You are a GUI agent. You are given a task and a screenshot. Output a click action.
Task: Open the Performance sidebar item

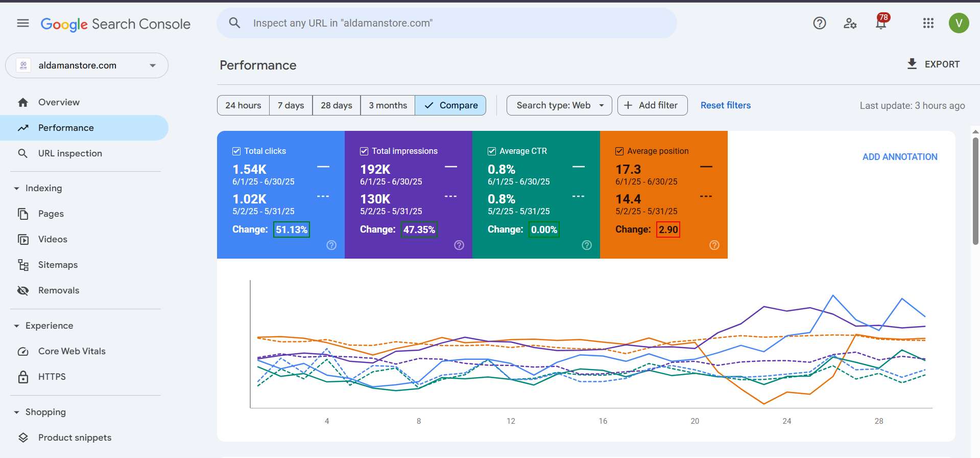pos(84,128)
